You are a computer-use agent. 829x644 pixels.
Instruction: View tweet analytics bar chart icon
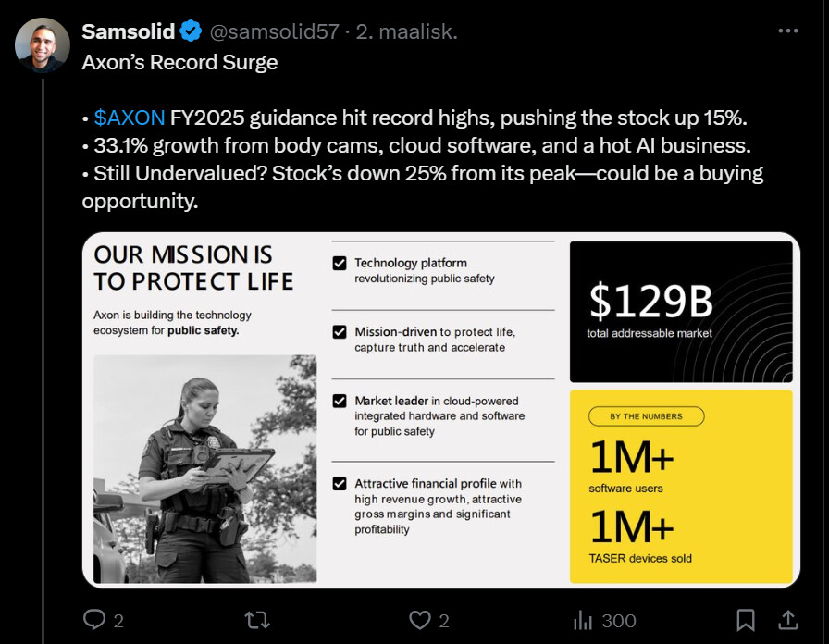pyautogui.click(x=583, y=620)
